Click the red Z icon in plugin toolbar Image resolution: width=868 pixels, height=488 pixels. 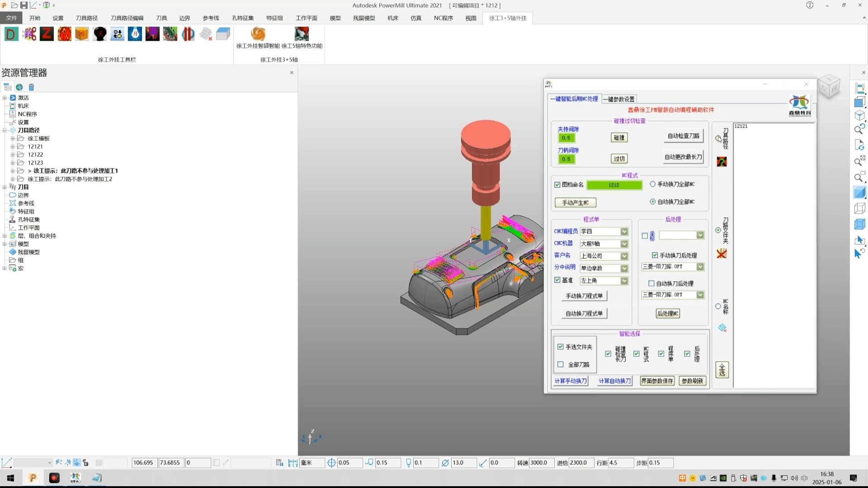pos(47,34)
